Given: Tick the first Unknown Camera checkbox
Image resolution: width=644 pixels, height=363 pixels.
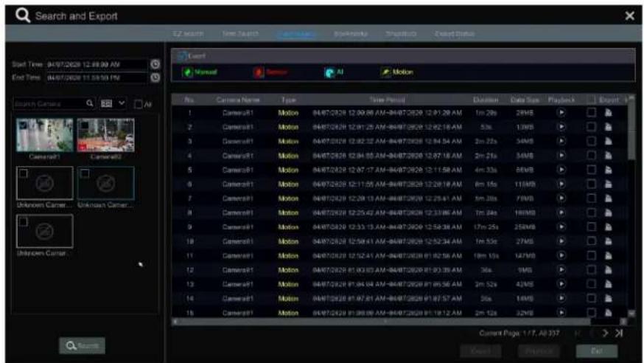Looking at the screenshot, I should pos(24,173).
